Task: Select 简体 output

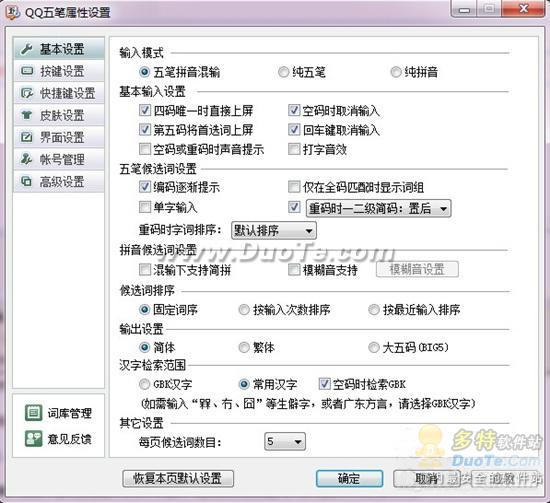Action: coord(144,347)
